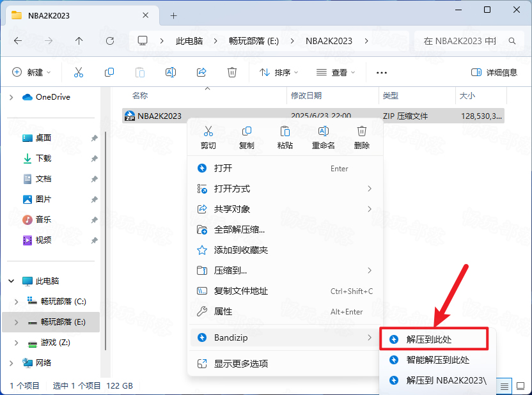Choose 剪切 in the context menu
Screen dimensions: 532x395
tap(208, 137)
